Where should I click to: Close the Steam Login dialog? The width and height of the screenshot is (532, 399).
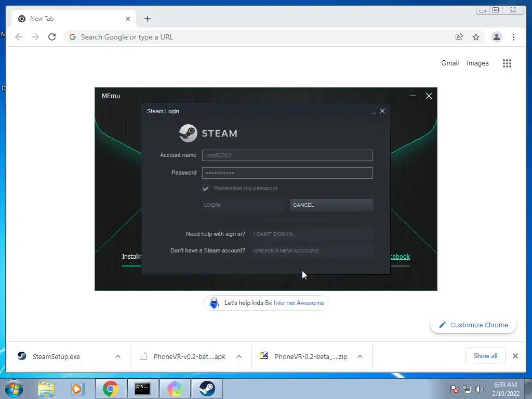pos(382,111)
